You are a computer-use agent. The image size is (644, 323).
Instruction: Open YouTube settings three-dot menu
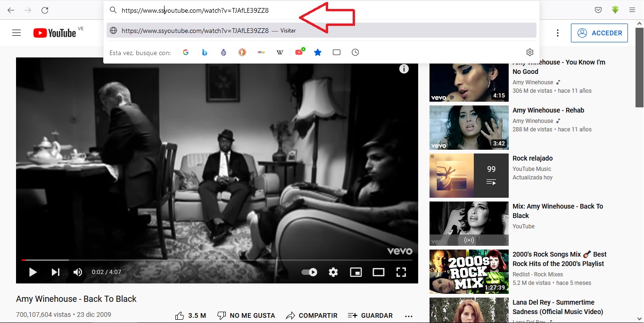tap(558, 33)
